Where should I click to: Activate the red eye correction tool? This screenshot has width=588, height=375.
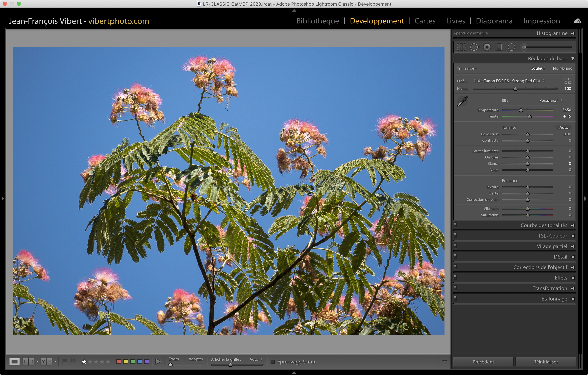coord(487,47)
